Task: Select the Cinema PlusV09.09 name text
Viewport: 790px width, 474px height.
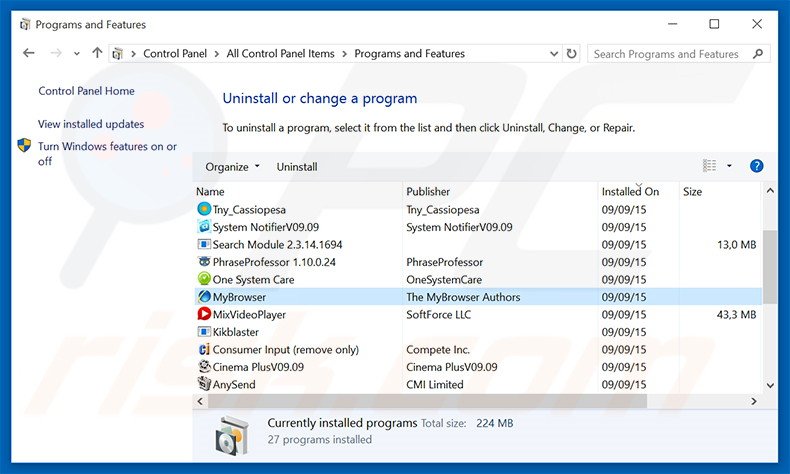Action: (x=258, y=367)
